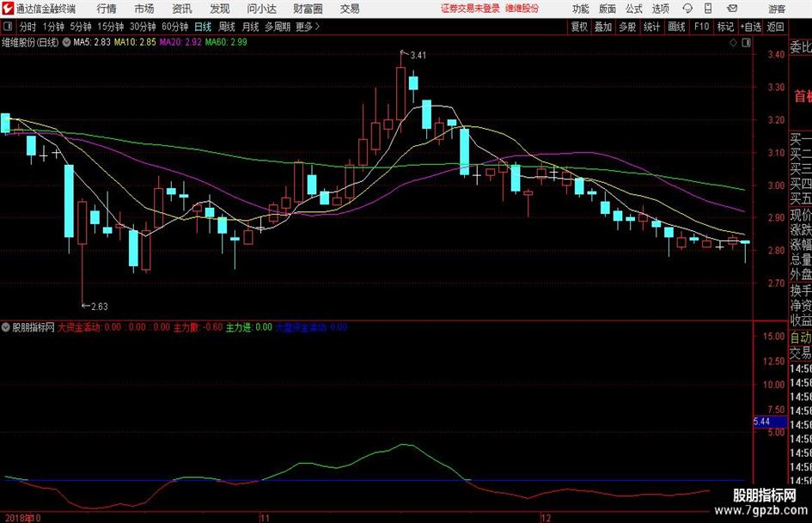Select the 周线 weekly chart tab
Viewport: 812px width, 523px height.
click(x=227, y=27)
